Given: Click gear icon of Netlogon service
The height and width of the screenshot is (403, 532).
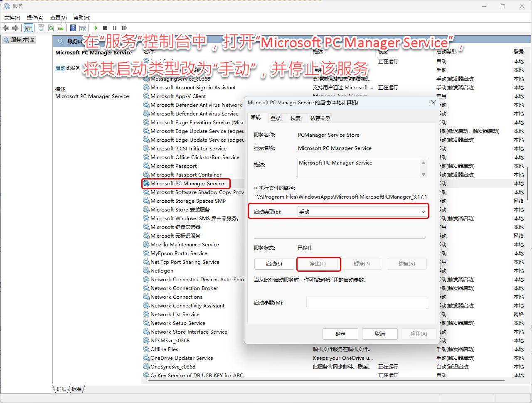Looking at the screenshot, I should click(146, 270).
